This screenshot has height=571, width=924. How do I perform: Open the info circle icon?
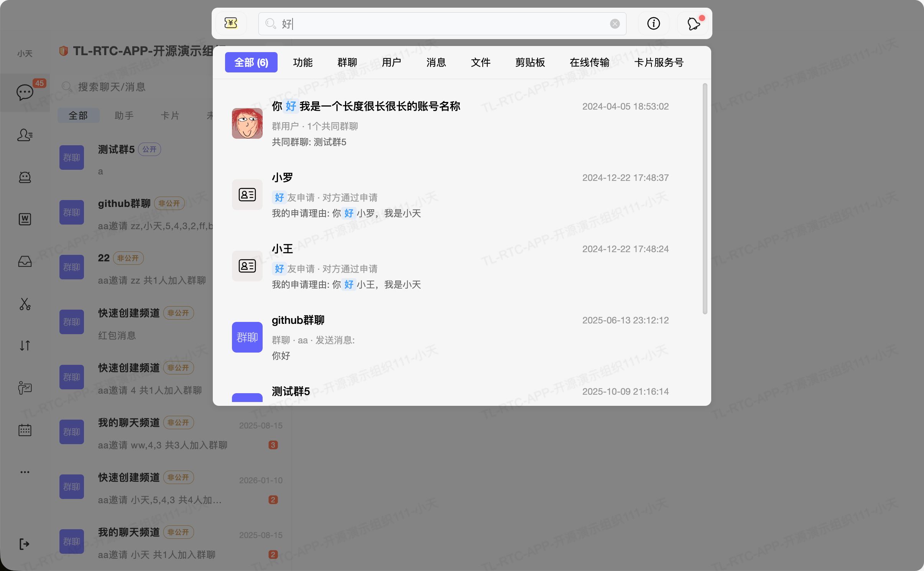pyautogui.click(x=653, y=23)
